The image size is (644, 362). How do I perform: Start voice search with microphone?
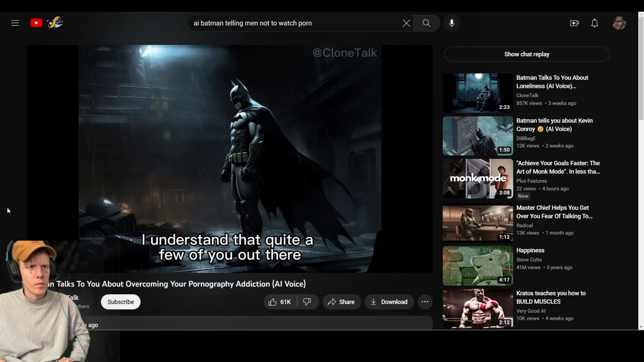(x=452, y=23)
